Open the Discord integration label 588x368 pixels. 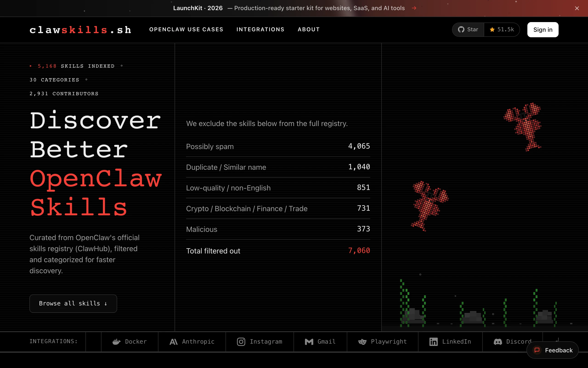519,342
